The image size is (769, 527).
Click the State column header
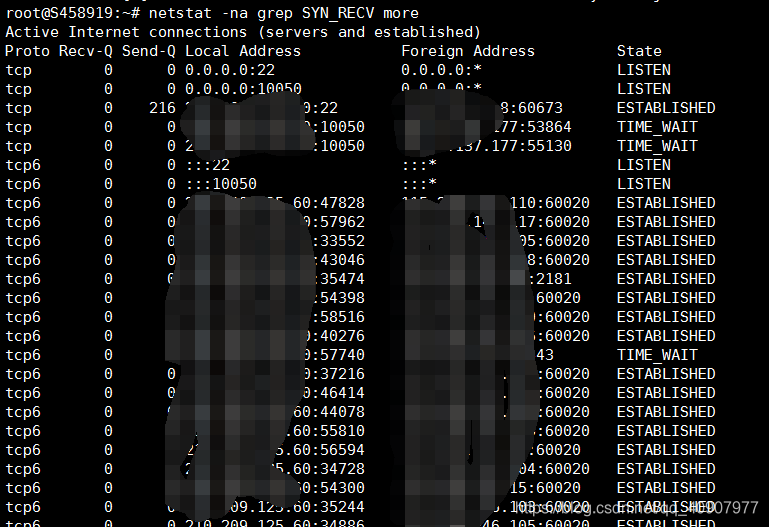639,51
